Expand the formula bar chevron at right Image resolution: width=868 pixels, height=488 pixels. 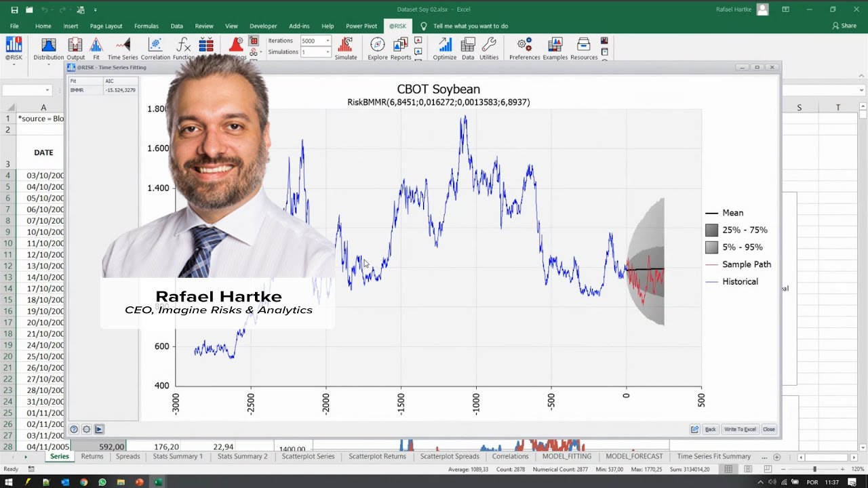(862, 90)
